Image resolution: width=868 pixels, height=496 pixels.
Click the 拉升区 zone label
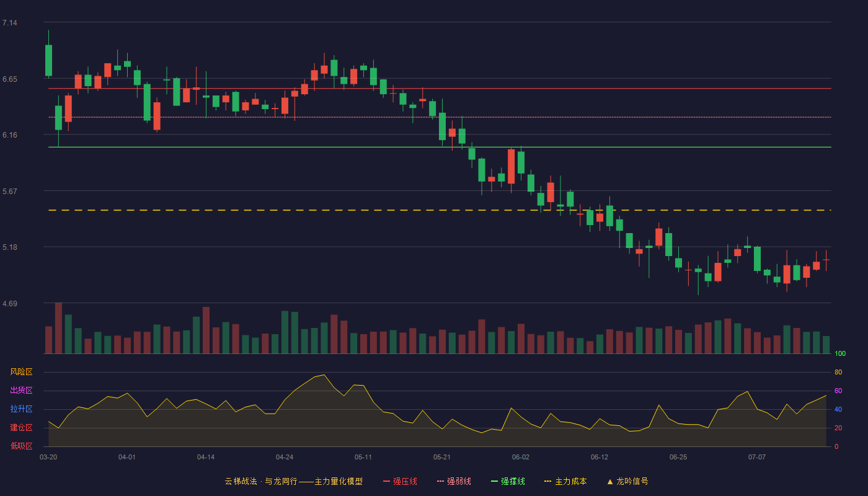click(21, 409)
